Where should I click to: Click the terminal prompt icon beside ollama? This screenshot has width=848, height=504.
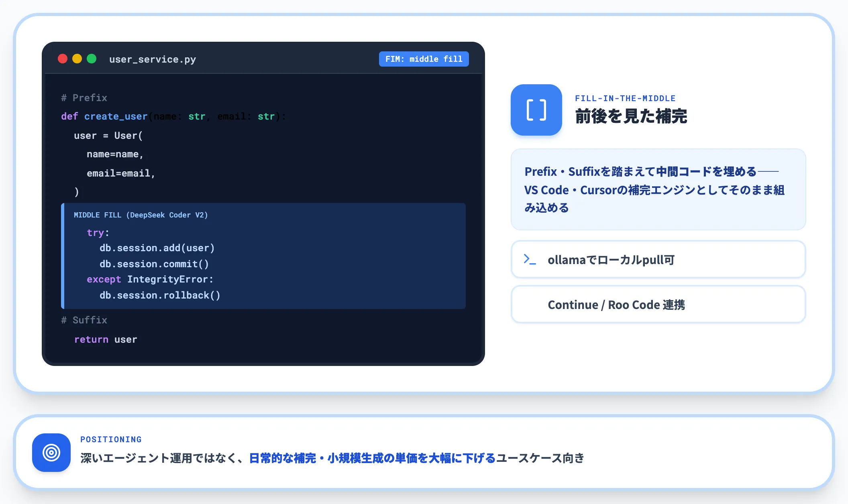click(x=530, y=259)
